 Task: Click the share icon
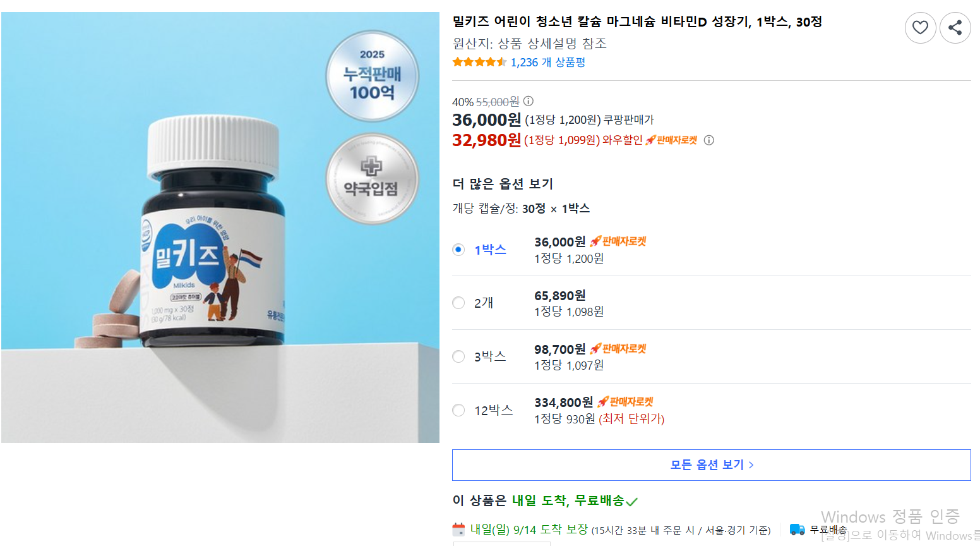955,28
